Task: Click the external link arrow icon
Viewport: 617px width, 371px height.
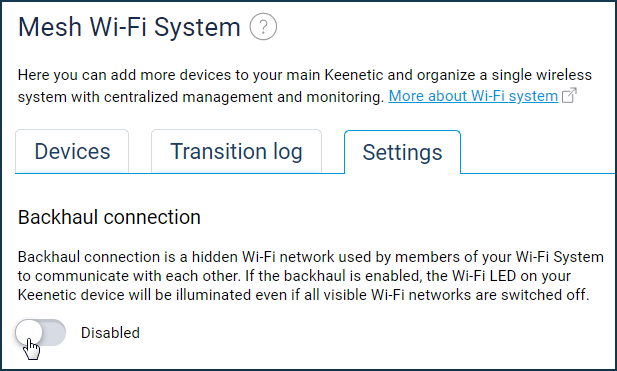Action: coord(569,95)
